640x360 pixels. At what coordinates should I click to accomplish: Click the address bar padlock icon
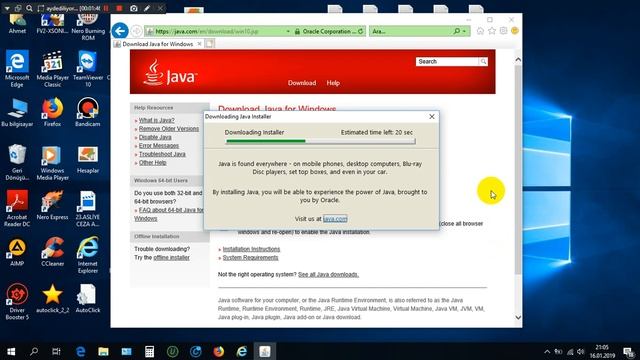pos(298,31)
